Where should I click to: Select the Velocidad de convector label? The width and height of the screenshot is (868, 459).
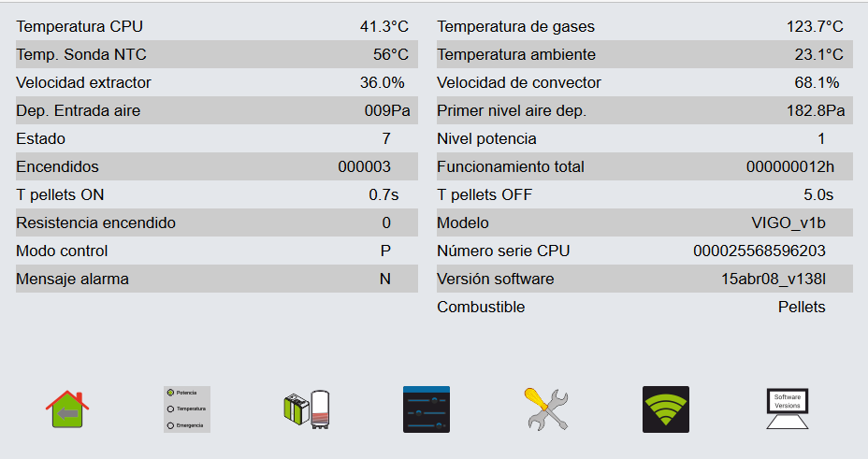click(519, 82)
